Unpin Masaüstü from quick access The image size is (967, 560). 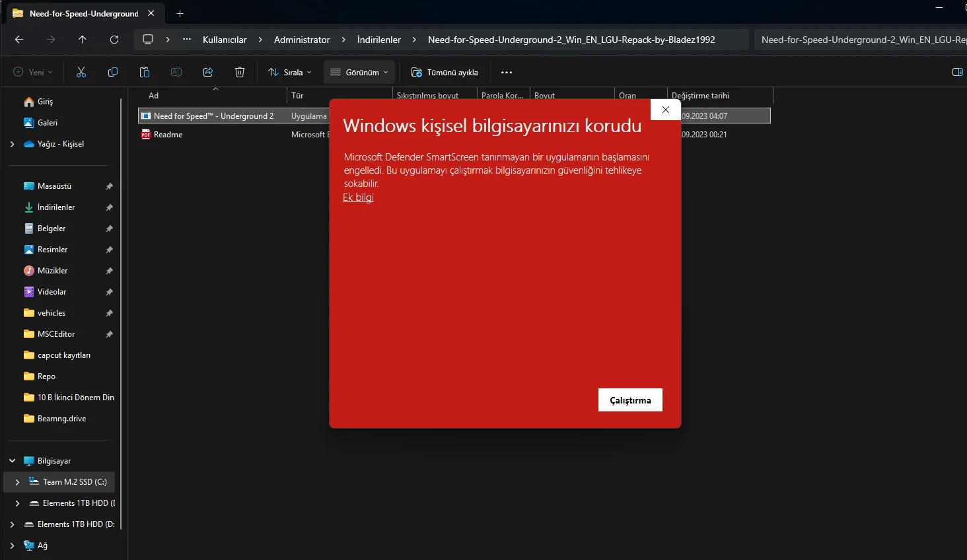coord(109,186)
